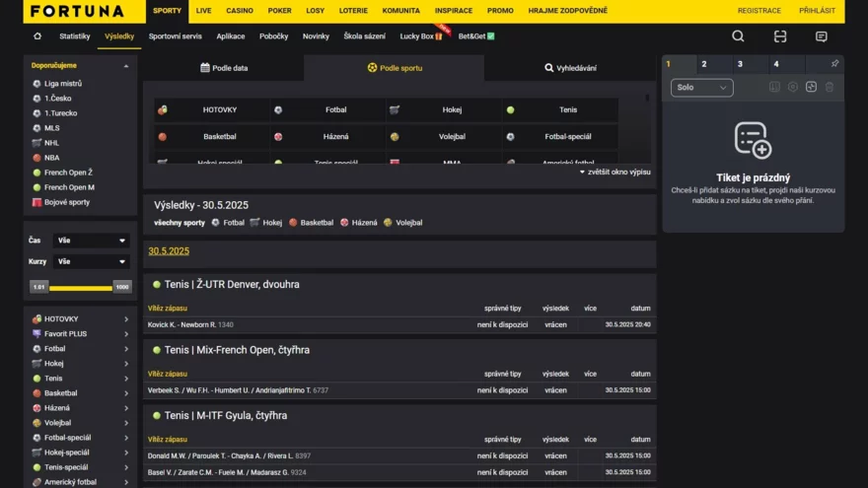Expand Favorit PLUS in the sidebar
This screenshot has height=488, width=868.
(126, 334)
